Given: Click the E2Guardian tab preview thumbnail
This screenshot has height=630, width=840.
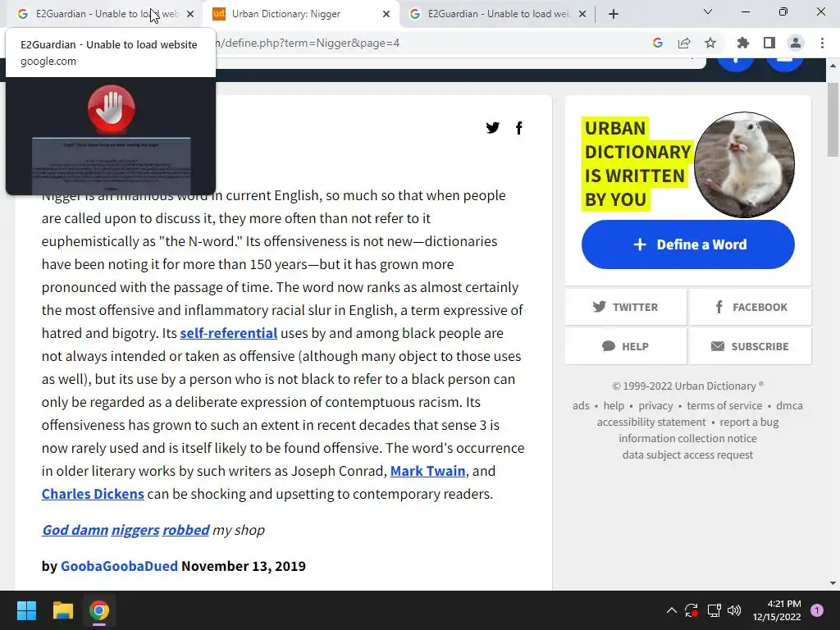Looking at the screenshot, I should [111, 136].
